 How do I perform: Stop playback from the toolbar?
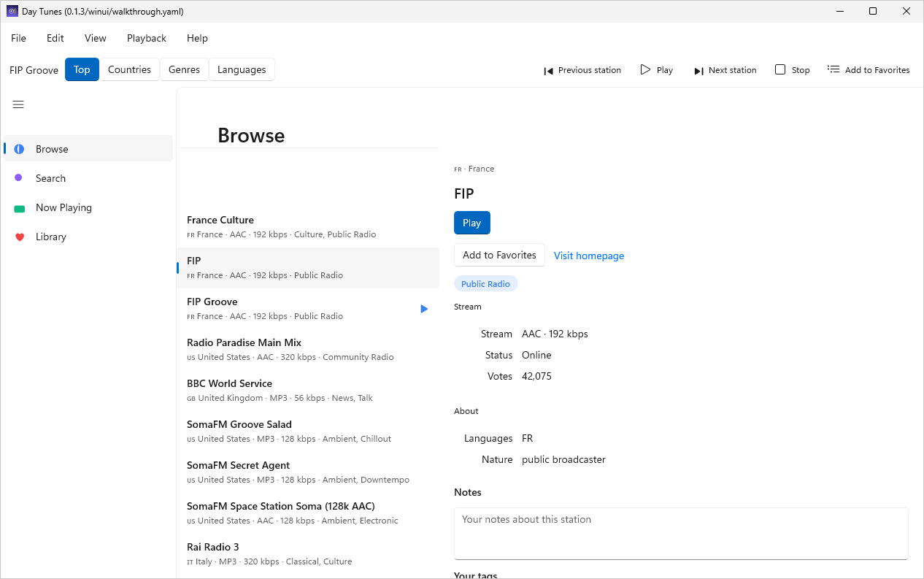[x=793, y=70]
